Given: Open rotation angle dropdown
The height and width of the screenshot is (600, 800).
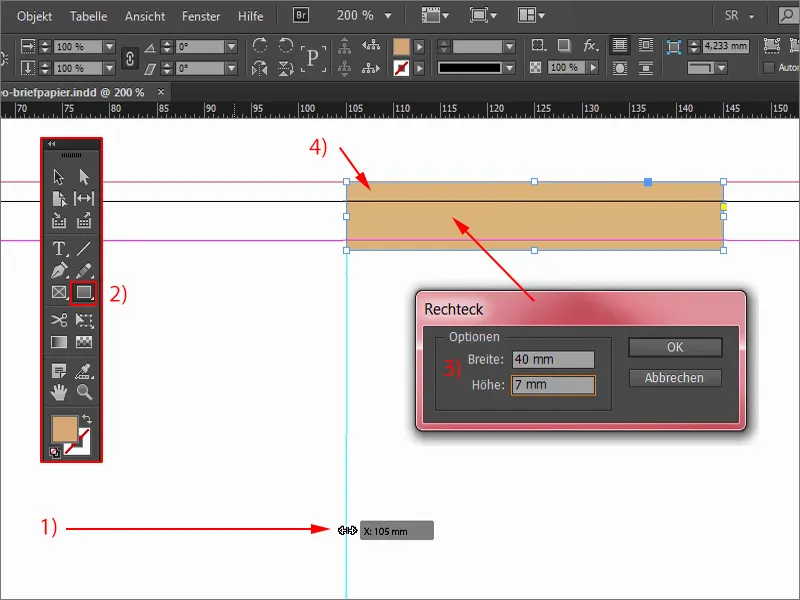Looking at the screenshot, I should [231, 46].
